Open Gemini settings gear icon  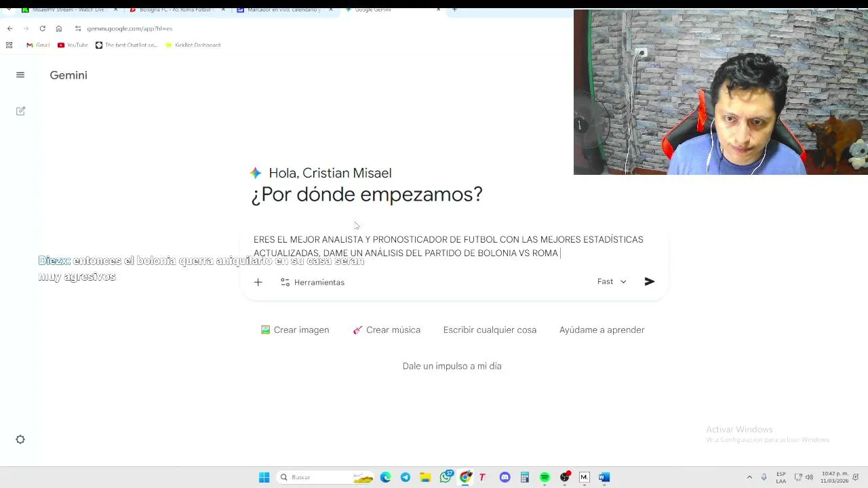tap(20, 439)
